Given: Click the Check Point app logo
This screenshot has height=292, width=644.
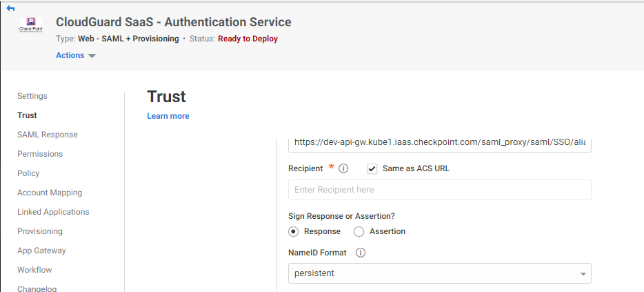Looking at the screenshot, I should (31, 25).
